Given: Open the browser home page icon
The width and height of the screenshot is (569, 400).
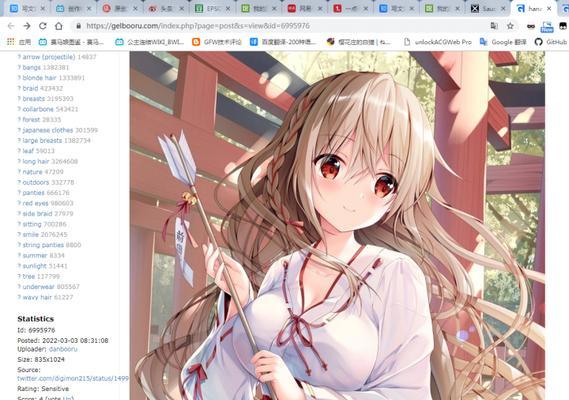Looking at the screenshot, I should 59,26.
